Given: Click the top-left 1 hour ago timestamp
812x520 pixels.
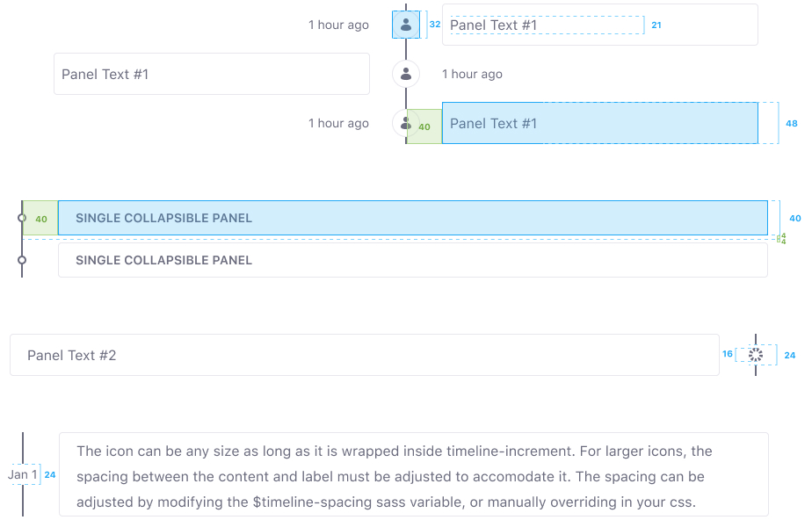Looking at the screenshot, I should [x=338, y=25].
